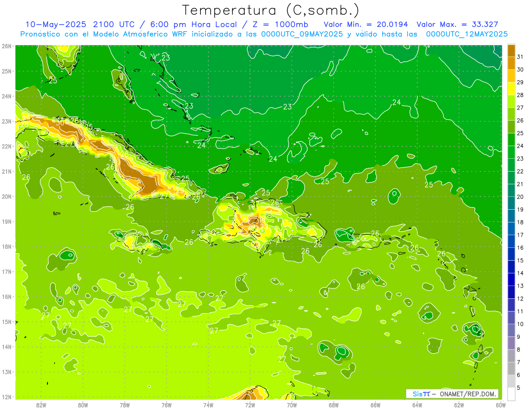Click the 14N latitude axis label

(7, 347)
